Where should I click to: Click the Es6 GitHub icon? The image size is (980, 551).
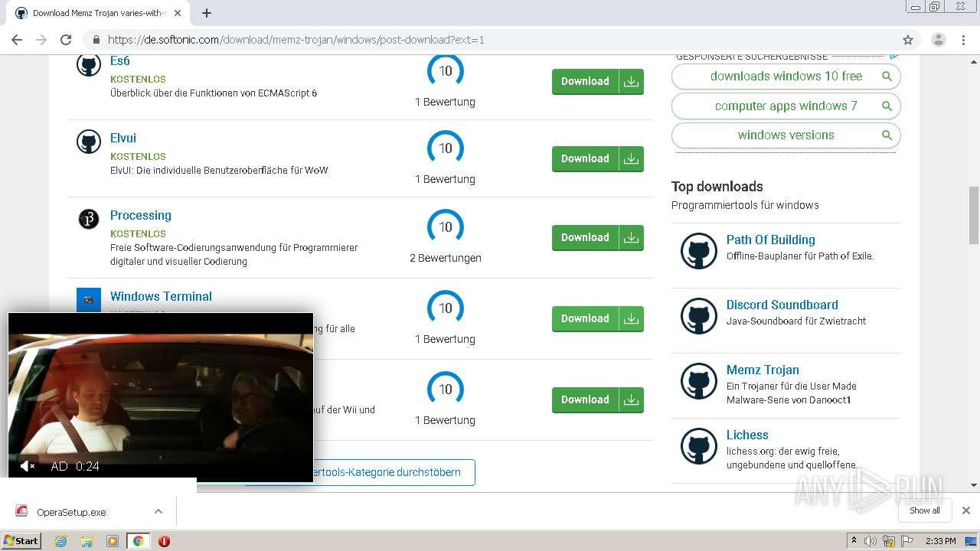coord(89,64)
